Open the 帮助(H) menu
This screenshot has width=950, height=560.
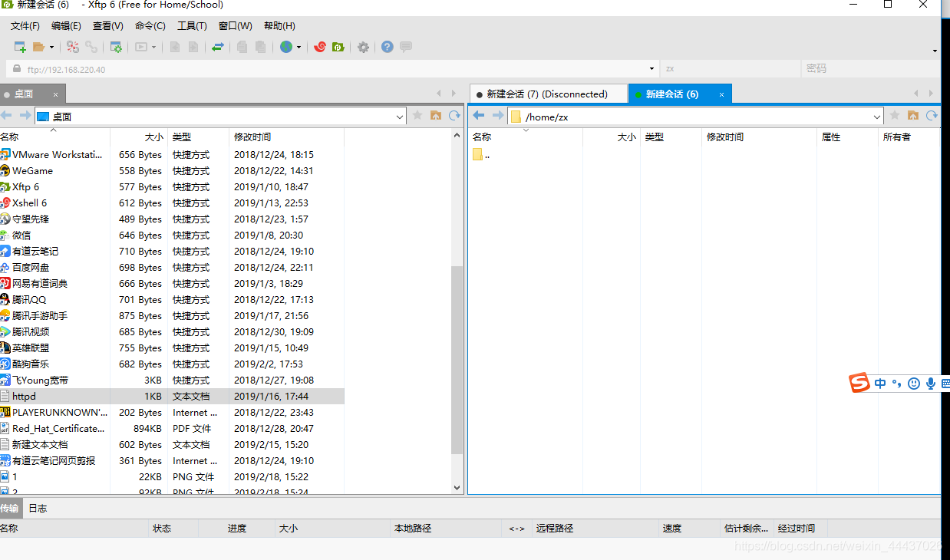(x=279, y=25)
